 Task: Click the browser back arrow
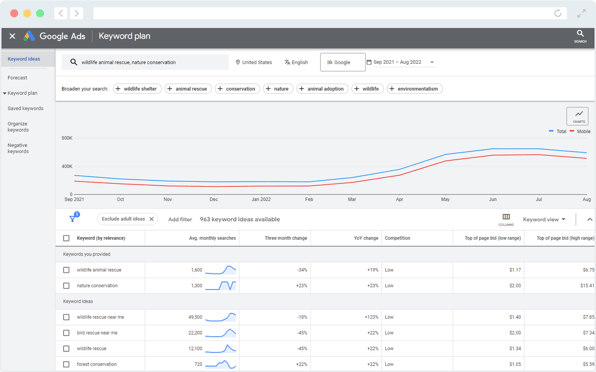[x=61, y=13]
